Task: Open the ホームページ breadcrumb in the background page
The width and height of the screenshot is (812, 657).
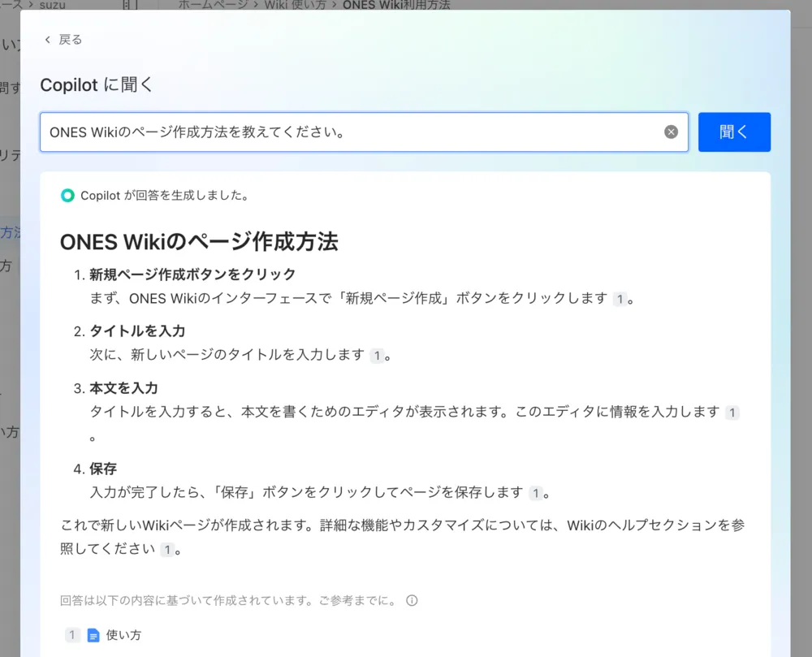Action: point(214,5)
